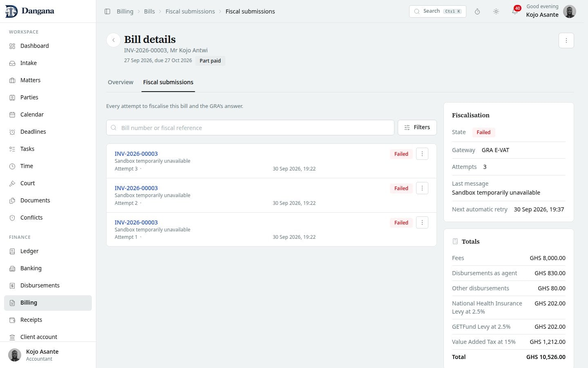Image resolution: width=588 pixels, height=368 pixels.
Task: Open Matters in the sidebar
Action: pos(48,80)
